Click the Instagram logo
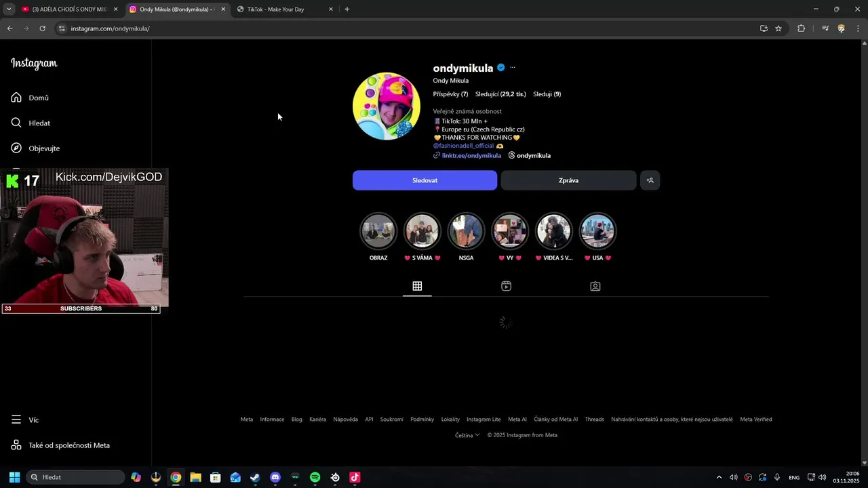Viewport: 868px width, 488px height. (34, 64)
